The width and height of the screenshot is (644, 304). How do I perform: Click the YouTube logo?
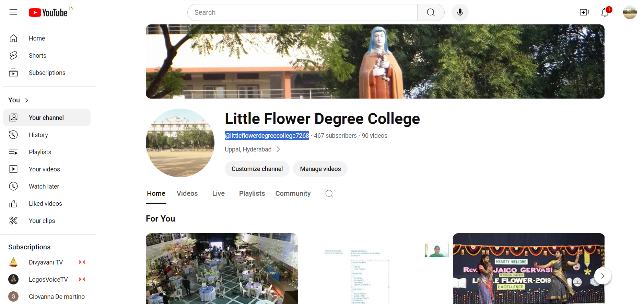pyautogui.click(x=48, y=13)
